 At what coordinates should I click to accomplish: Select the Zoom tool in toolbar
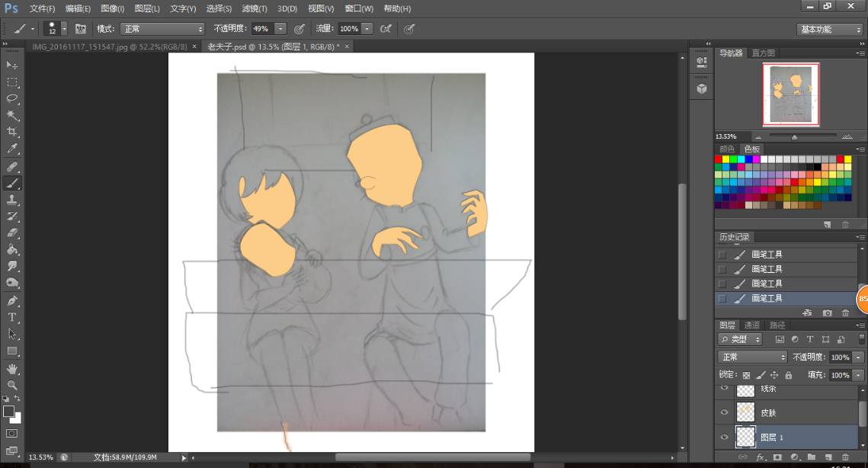12,385
